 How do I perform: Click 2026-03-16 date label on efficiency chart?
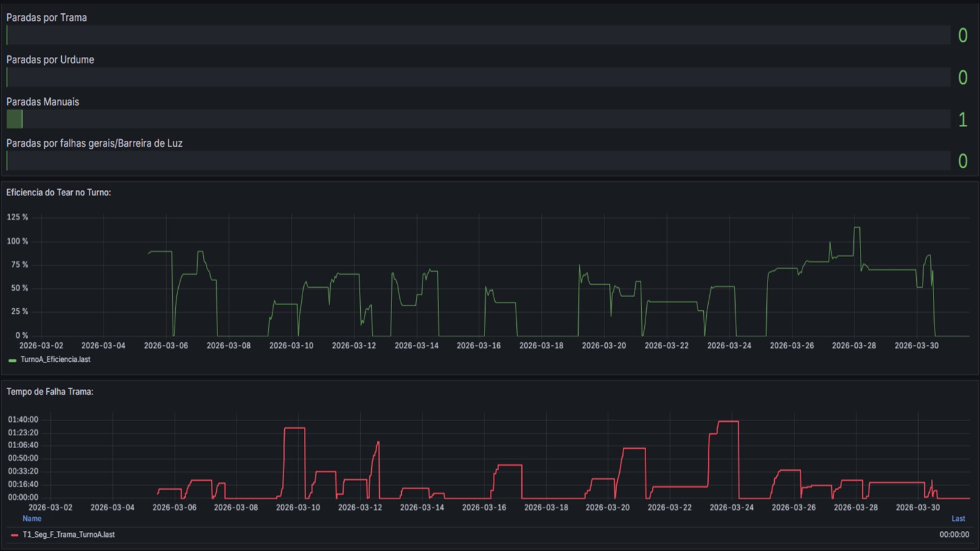tap(478, 346)
